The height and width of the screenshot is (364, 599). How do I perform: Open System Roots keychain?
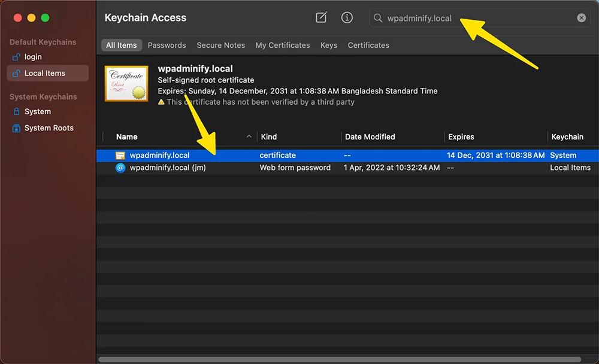pos(49,128)
